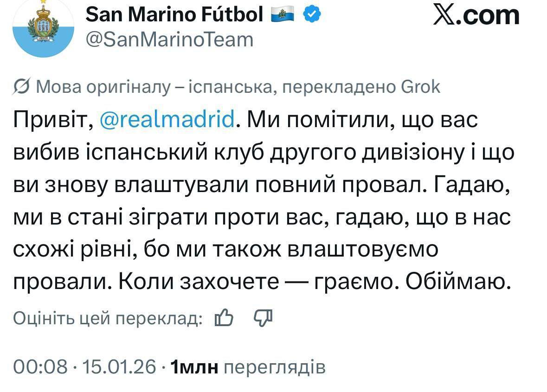The image size is (547, 392).
Task: Click the translation icon before "Мова оригіналу"
Action: (21, 87)
